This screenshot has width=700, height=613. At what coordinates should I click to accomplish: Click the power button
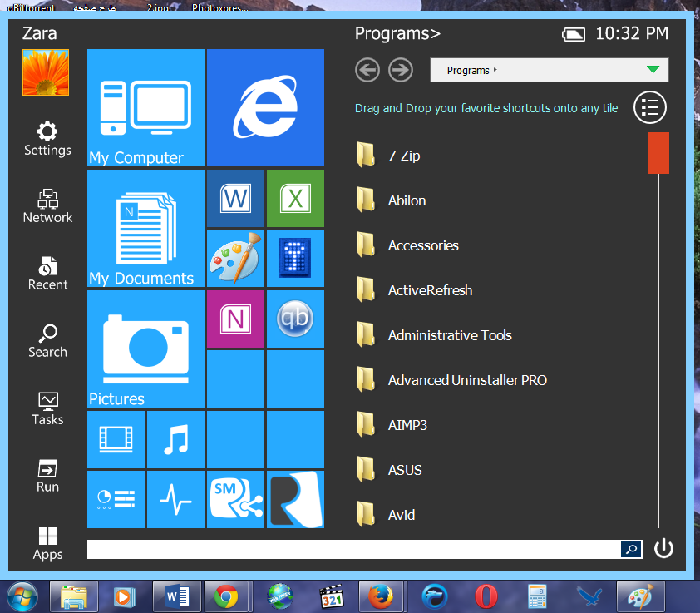(663, 548)
